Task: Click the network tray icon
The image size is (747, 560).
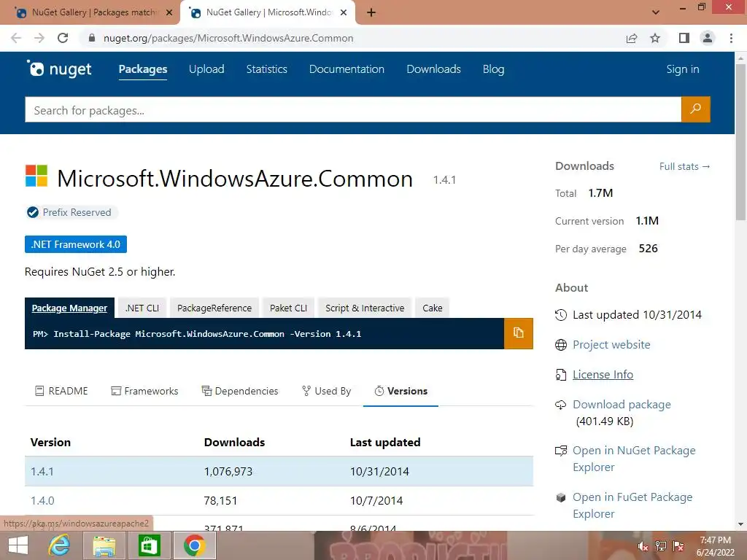Action: coord(661,546)
